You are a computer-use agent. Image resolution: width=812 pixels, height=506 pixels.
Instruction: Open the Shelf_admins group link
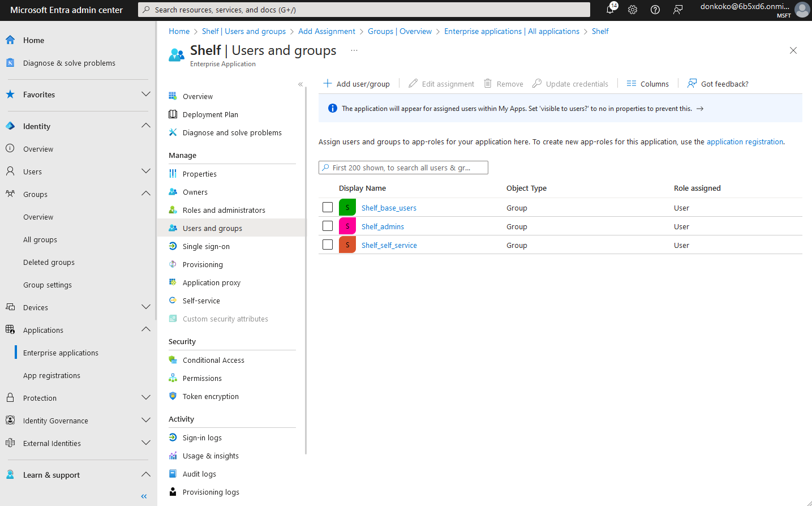383,226
